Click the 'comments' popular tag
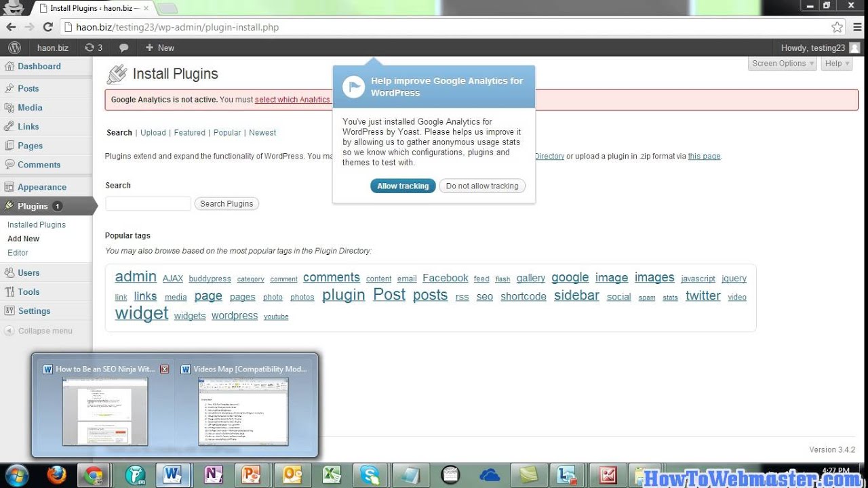The height and width of the screenshot is (488, 868). [332, 277]
